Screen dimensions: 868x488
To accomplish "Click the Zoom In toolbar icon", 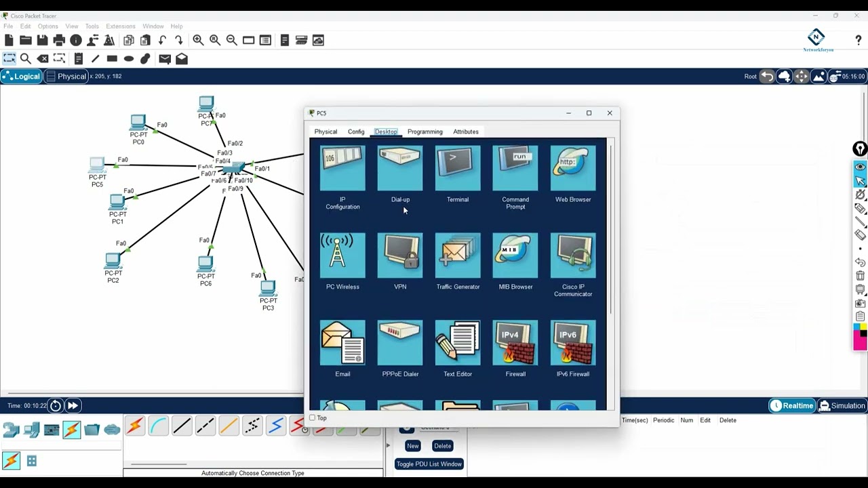I will point(198,41).
